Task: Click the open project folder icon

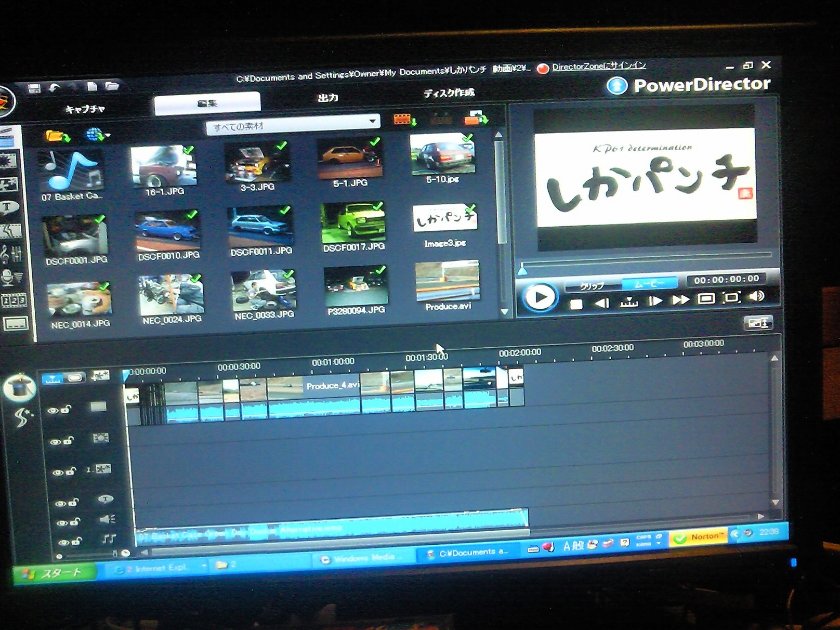Action: pyautogui.click(x=112, y=86)
